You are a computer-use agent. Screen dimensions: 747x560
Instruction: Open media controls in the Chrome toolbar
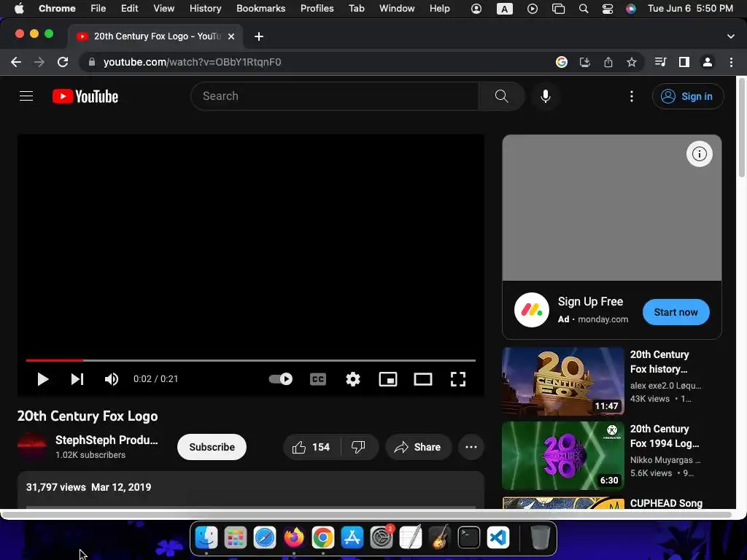pos(660,62)
